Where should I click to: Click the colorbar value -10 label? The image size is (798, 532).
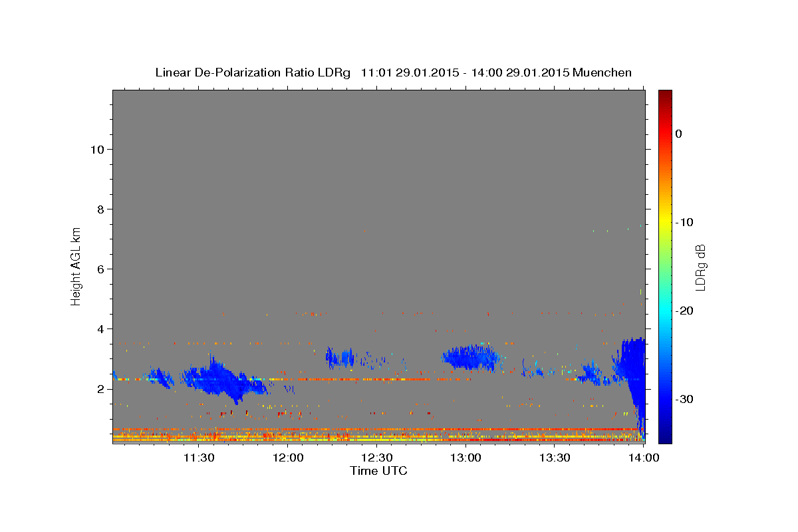pyautogui.click(x=685, y=222)
